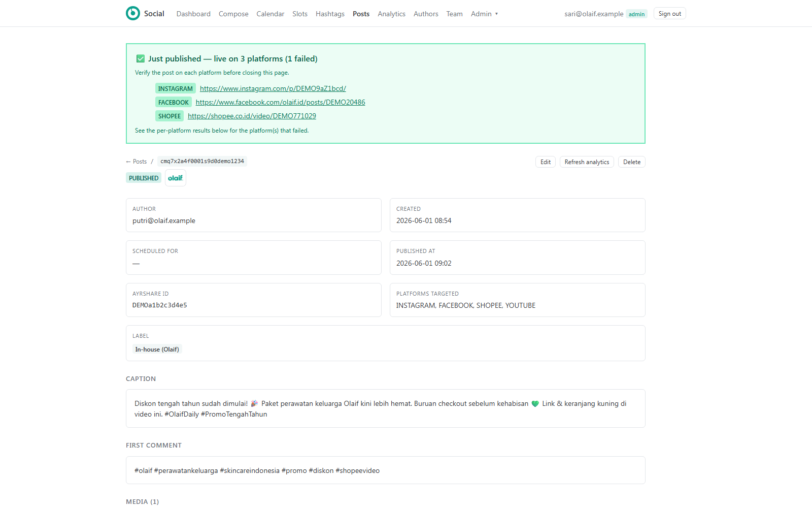
Task: Go to Authors page
Action: (x=426, y=14)
